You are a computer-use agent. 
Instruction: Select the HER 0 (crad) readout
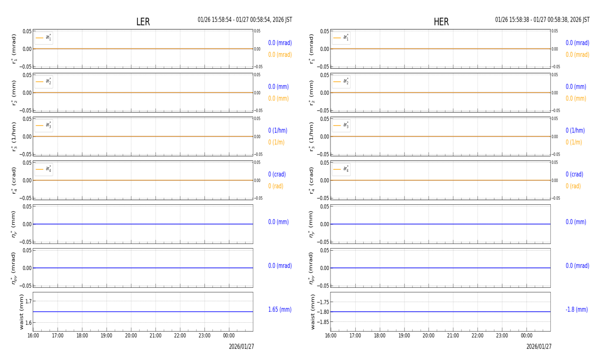pyautogui.click(x=574, y=174)
